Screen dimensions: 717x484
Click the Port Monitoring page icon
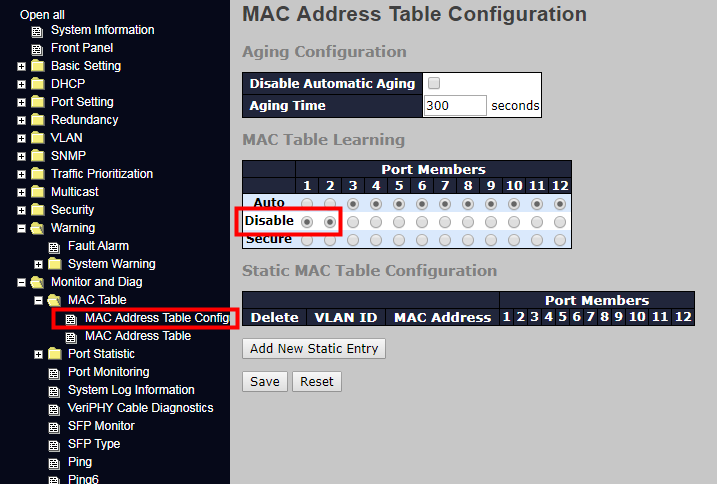54,373
